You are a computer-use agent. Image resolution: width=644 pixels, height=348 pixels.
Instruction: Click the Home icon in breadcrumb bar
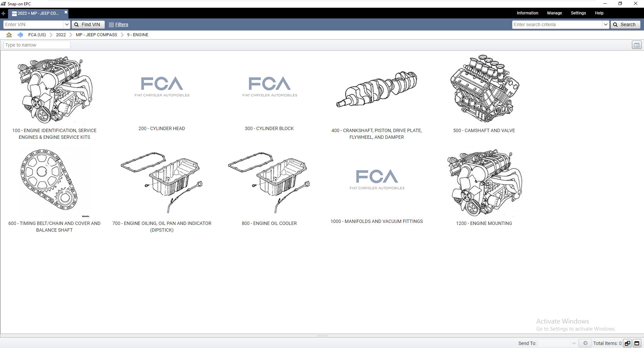click(x=9, y=35)
